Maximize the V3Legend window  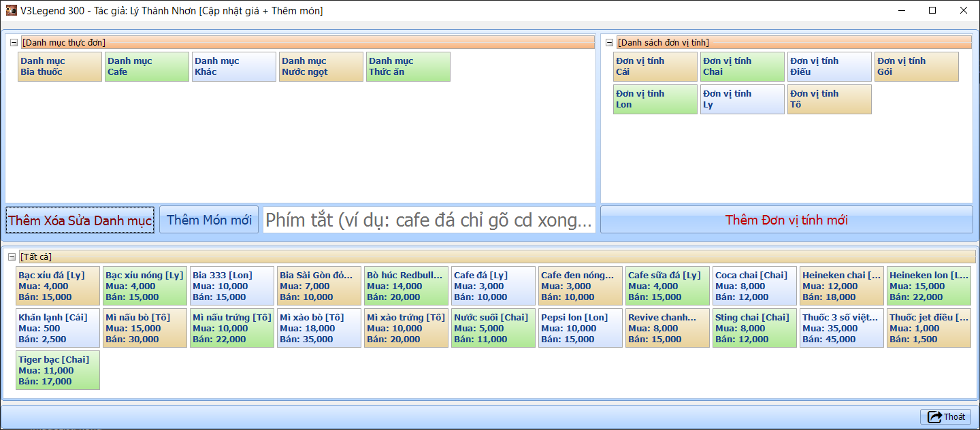(932, 10)
